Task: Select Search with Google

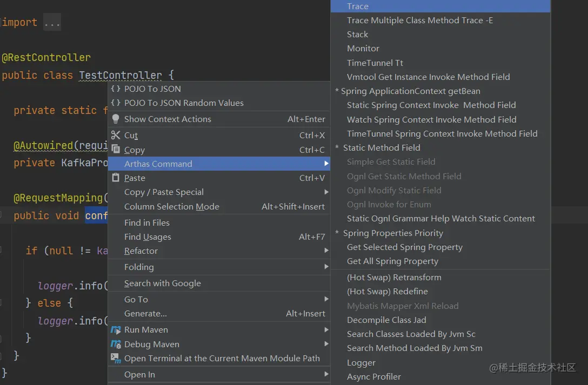Action: [219, 283]
